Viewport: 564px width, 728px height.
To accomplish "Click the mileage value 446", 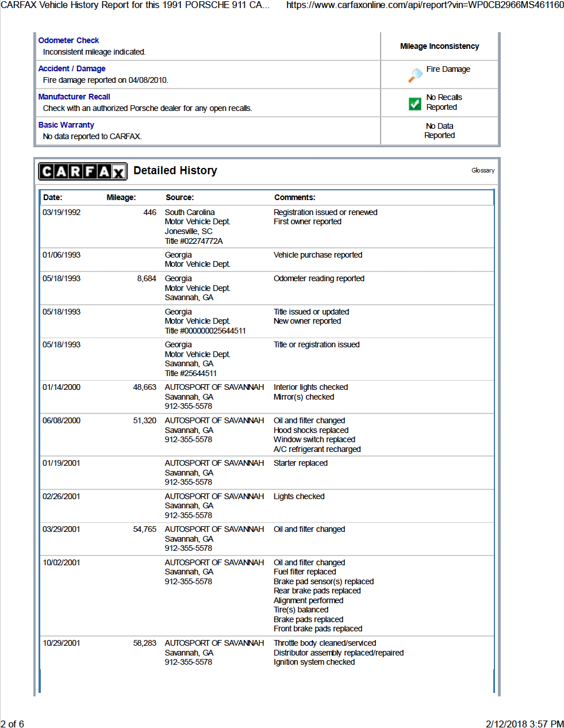I will click(150, 212).
